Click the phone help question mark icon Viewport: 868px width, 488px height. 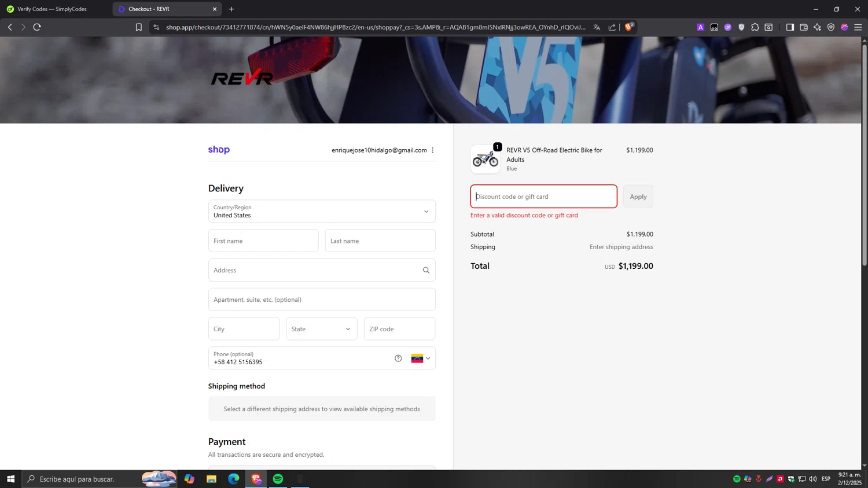(398, 358)
